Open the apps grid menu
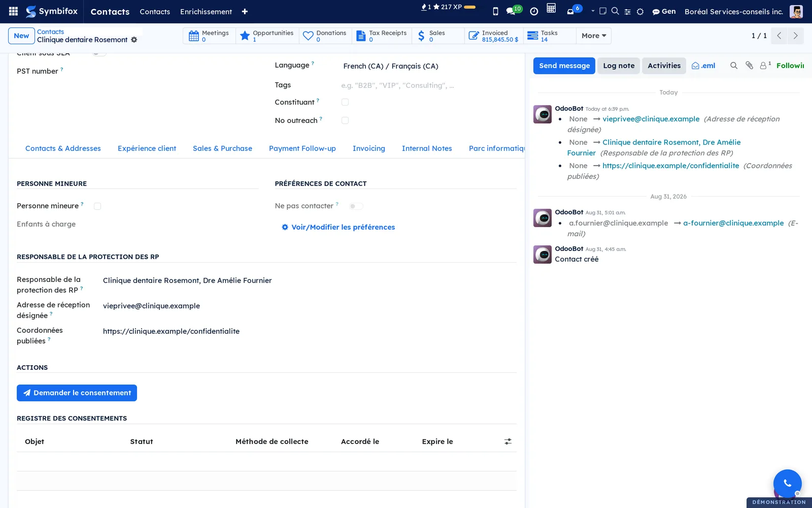Screen dimensions: 812x508 (x=14, y=11)
